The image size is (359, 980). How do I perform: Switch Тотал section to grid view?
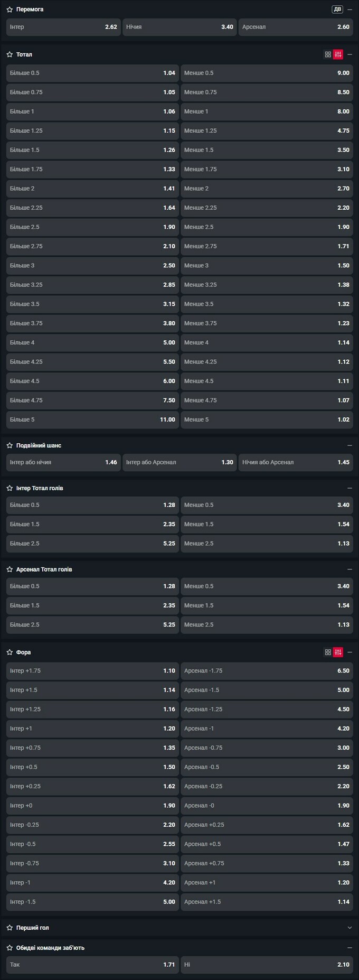pyautogui.click(x=328, y=54)
